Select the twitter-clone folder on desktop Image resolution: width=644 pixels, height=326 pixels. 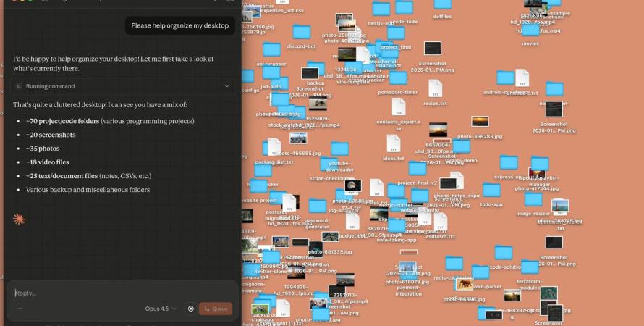point(271,258)
